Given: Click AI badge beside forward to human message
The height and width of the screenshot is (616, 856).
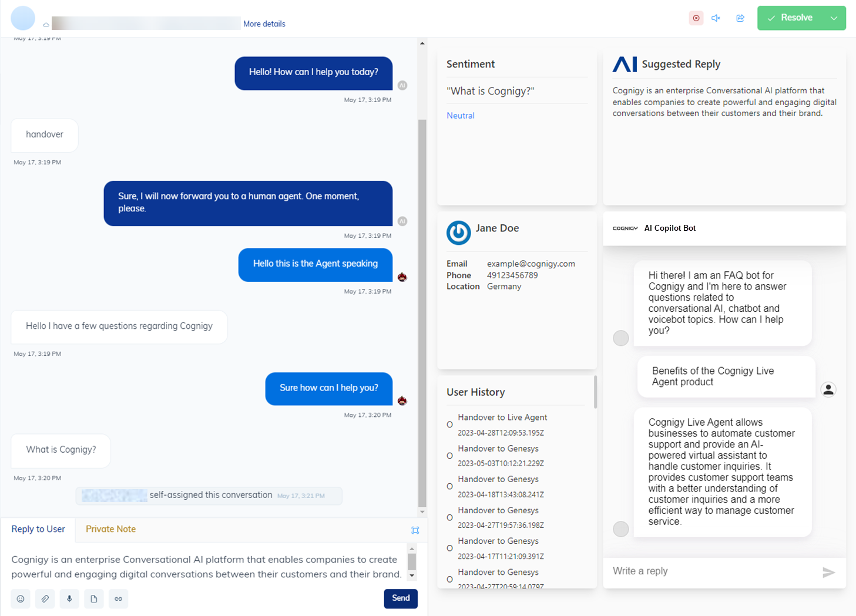Looking at the screenshot, I should pos(402,221).
